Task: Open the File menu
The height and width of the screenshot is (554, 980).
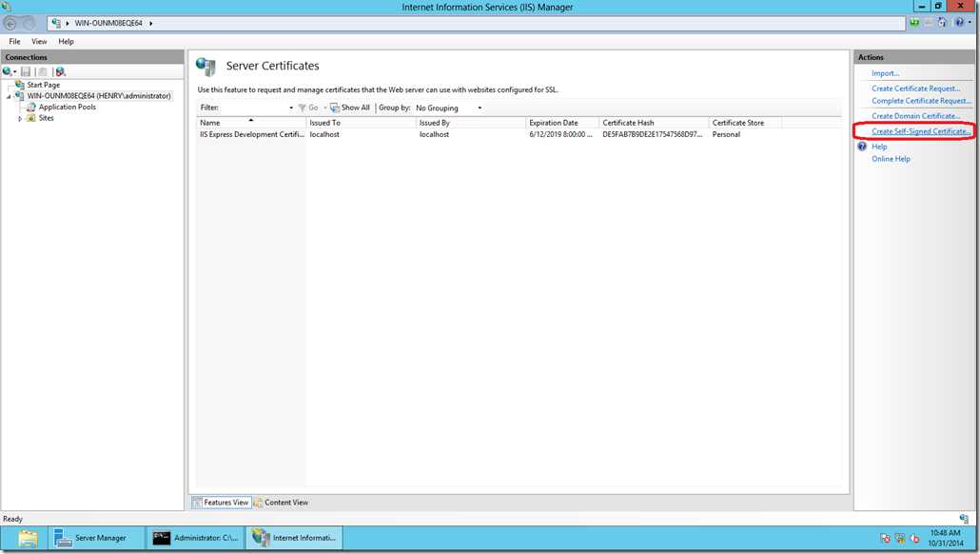Action: pyautogui.click(x=14, y=41)
